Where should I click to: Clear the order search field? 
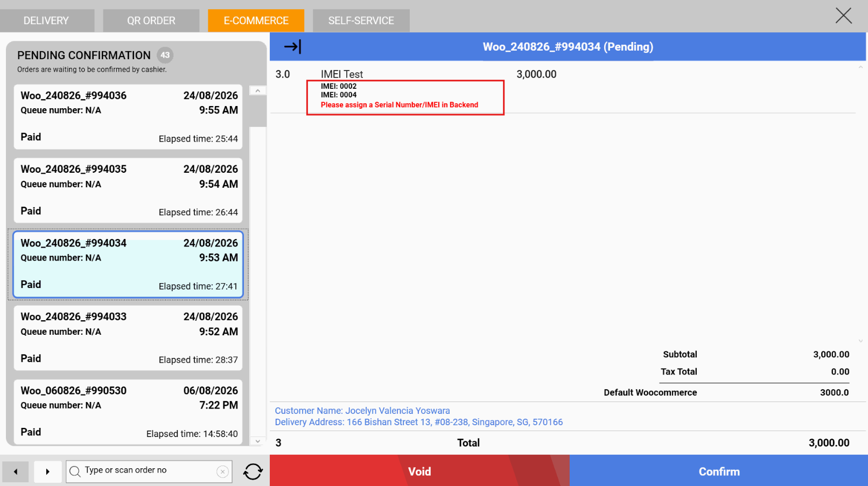click(222, 472)
